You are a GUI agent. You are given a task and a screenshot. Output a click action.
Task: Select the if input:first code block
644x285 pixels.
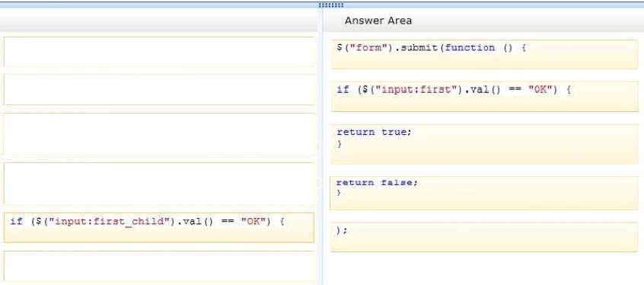[484, 96]
